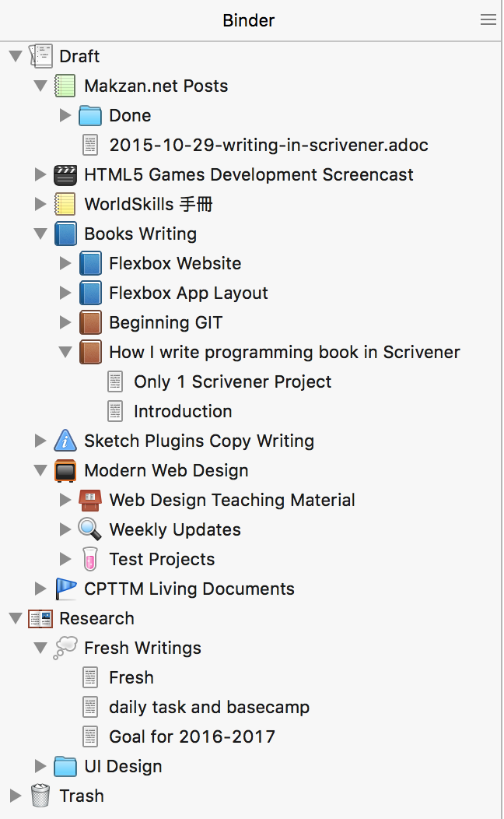This screenshot has height=819, width=504.
Task: Open the Binder options menu icon
Action: tap(488, 19)
